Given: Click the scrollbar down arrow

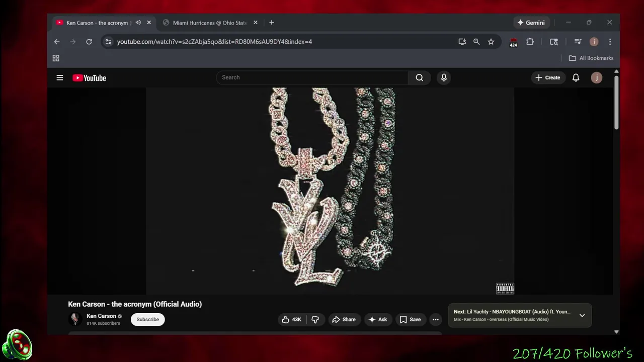Looking at the screenshot, I should coord(616,332).
